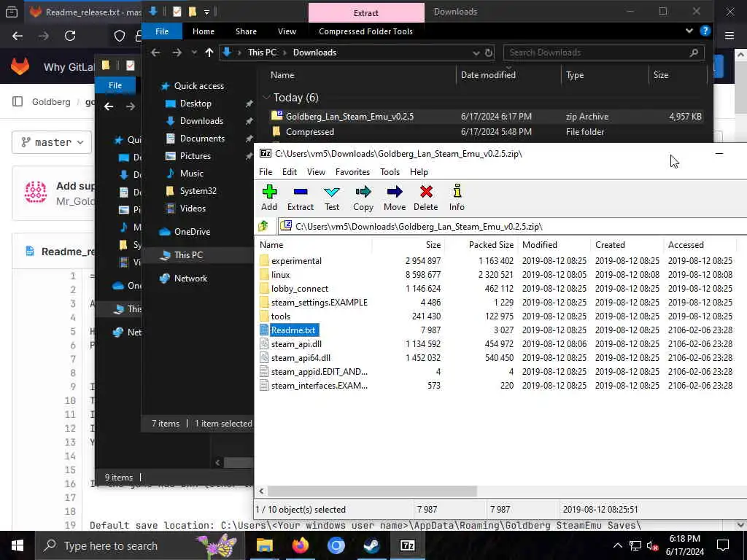
Task: Open the Home tab in Downloads Explorer
Action: [204, 31]
